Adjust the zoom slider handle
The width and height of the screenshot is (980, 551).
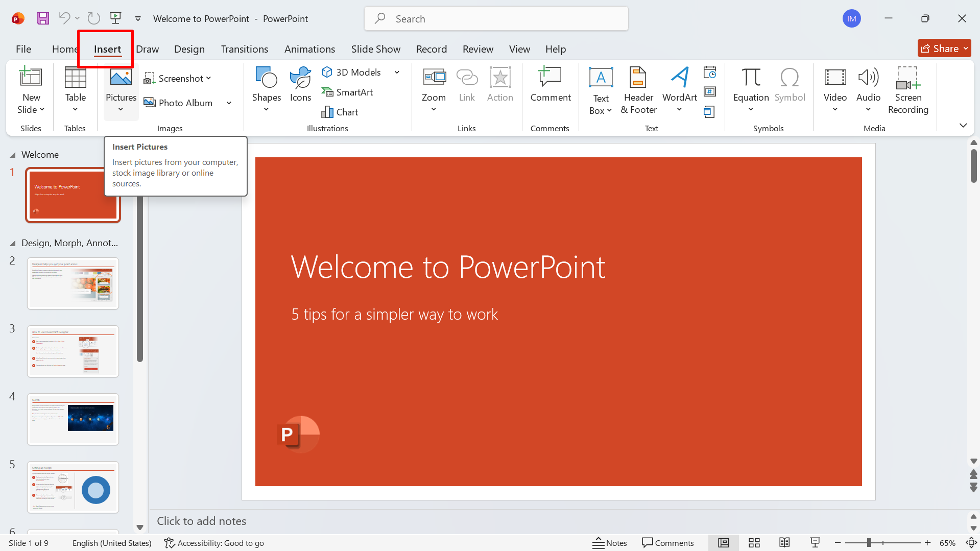pos(869,543)
